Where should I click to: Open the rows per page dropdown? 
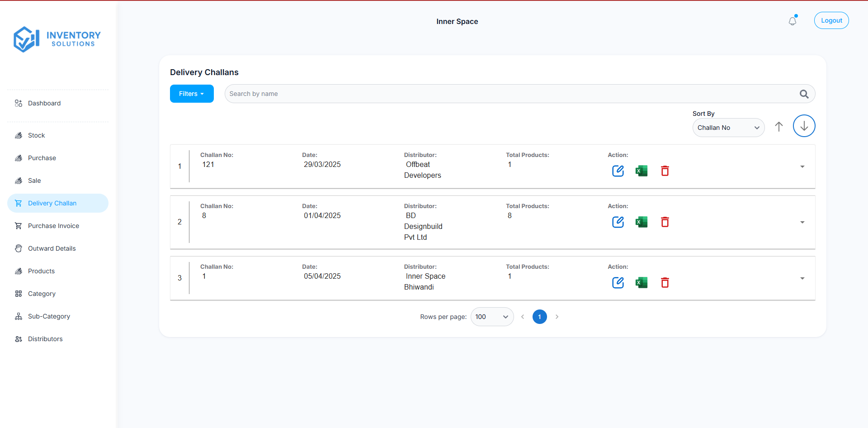pos(492,317)
